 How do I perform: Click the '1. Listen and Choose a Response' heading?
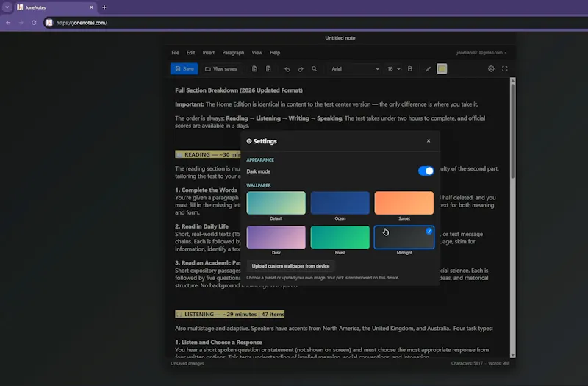coord(218,343)
